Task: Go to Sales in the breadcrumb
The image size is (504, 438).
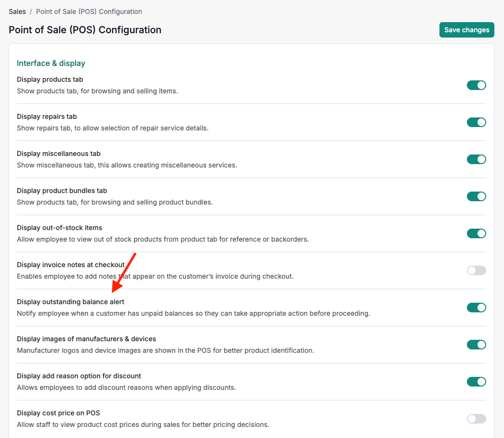Action: 17,12
